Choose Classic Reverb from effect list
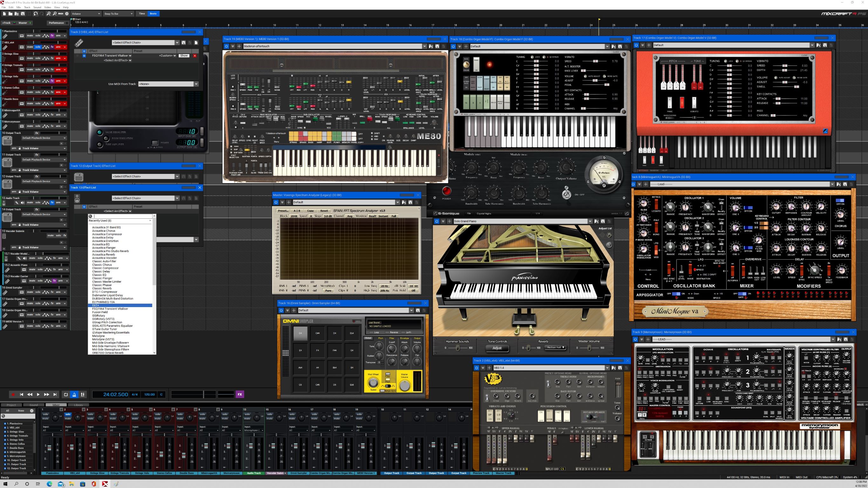 pyautogui.click(x=102, y=288)
